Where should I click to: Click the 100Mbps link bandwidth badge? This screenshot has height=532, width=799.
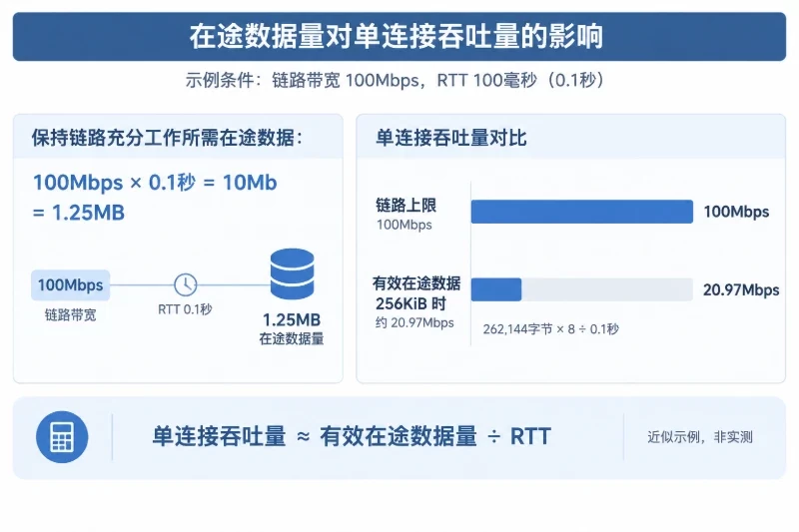coord(70,284)
